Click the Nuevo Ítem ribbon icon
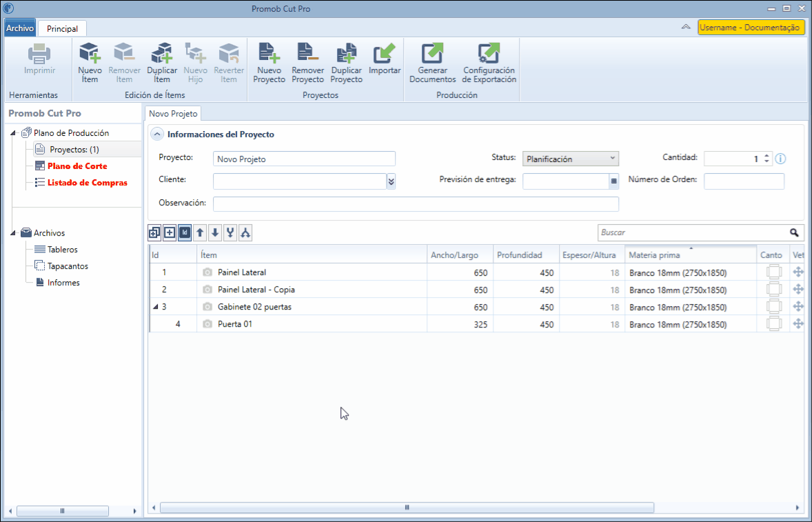 (90, 63)
